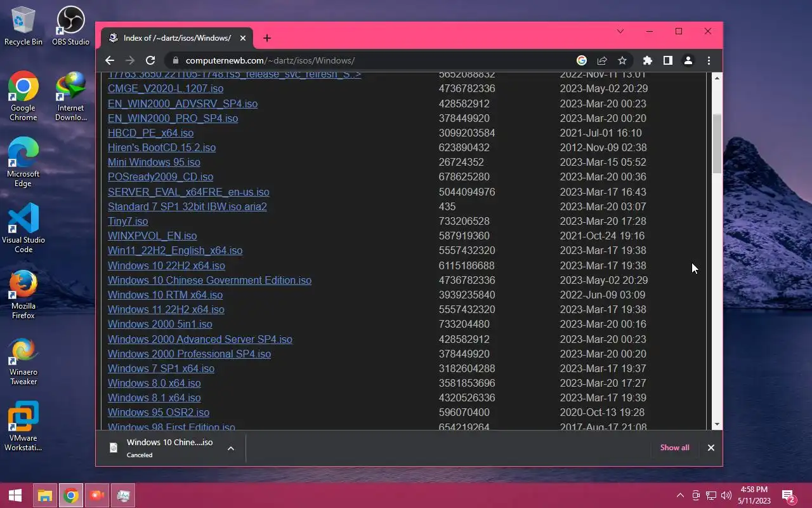View site information lock icon
The width and height of the screenshot is (812, 508).
(176, 60)
